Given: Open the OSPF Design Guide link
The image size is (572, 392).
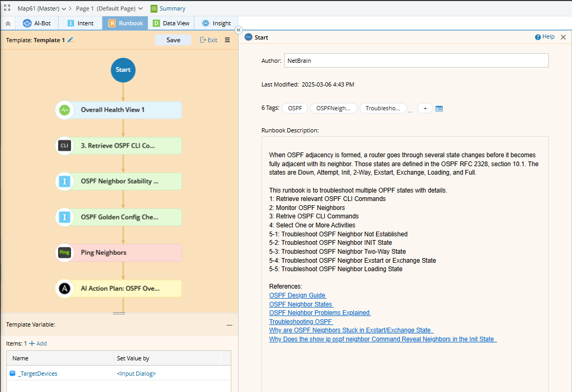Looking at the screenshot, I should pos(298,295).
